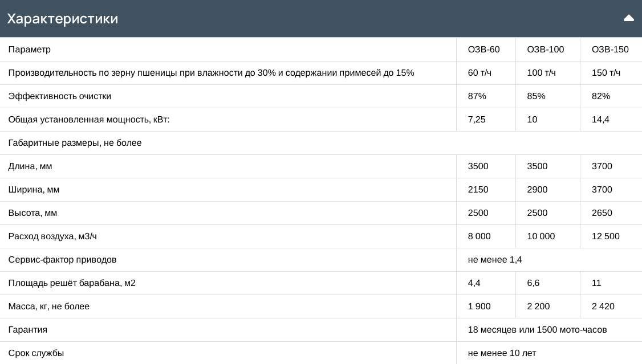Click the 6,6 sieve area value
The width and height of the screenshot is (642, 364).
[533, 283]
